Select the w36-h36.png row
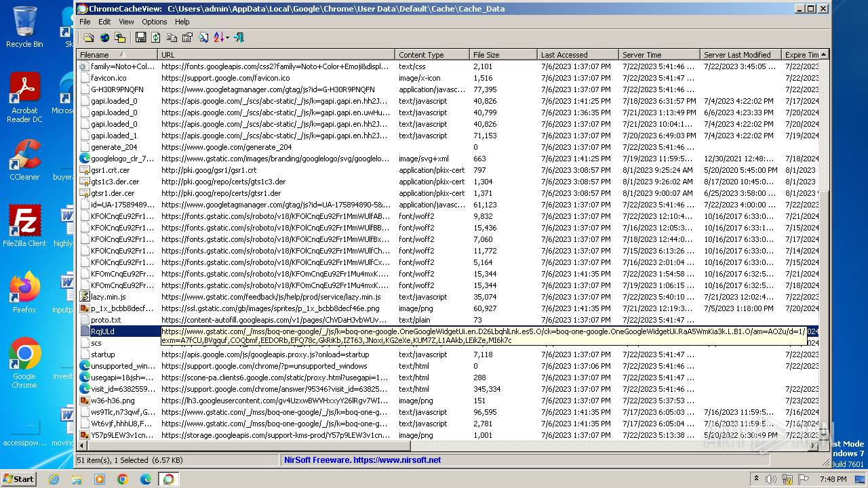Screen dimensions: 868x488 [x=449, y=401]
